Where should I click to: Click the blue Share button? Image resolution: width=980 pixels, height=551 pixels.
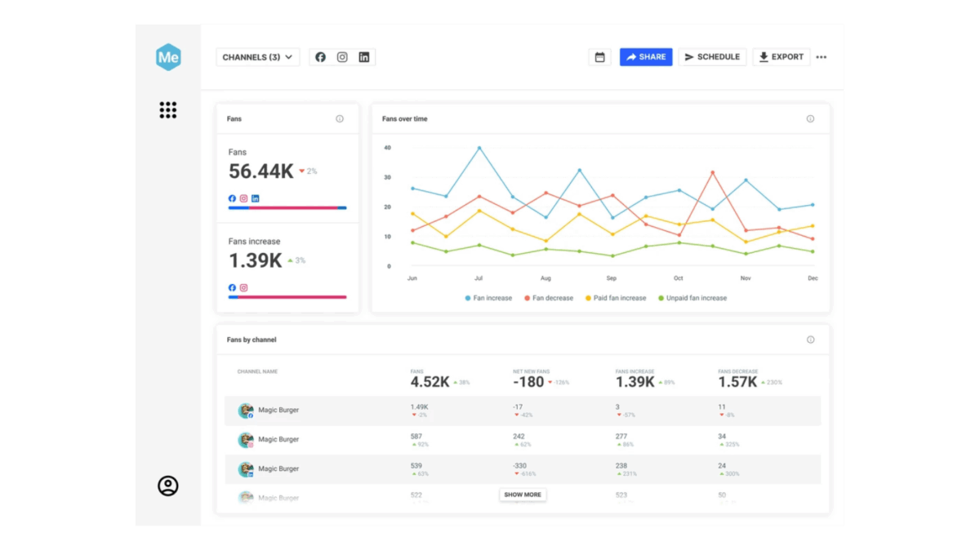pos(646,57)
